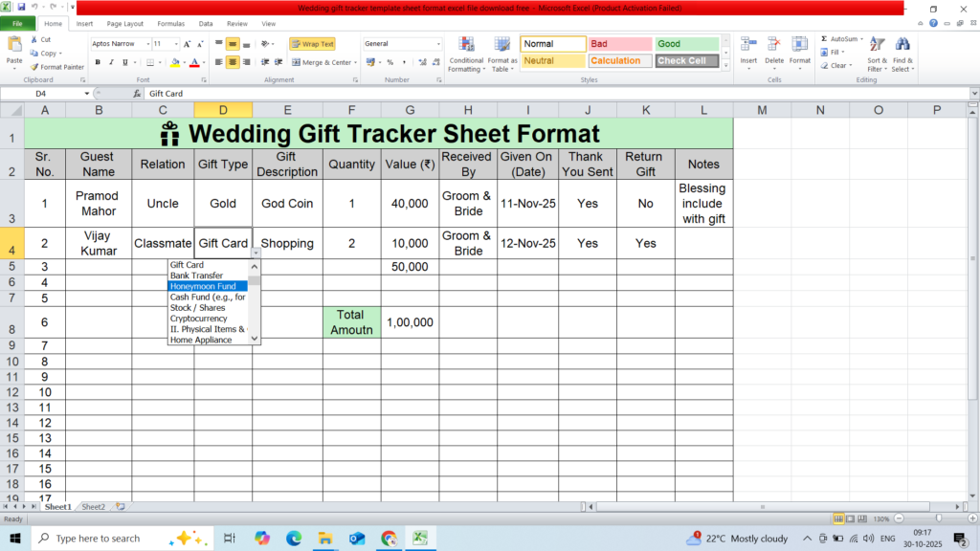The image size is (980, 551).
Task: Expand the font name dropdown Aptos Narrow
Action: click(147, 44)
